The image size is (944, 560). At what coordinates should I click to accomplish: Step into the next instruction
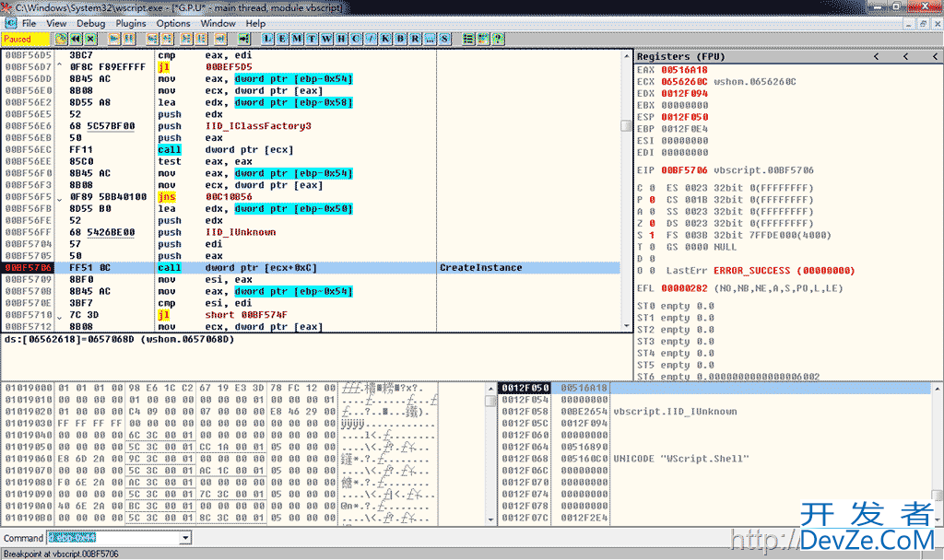(152, 39)
